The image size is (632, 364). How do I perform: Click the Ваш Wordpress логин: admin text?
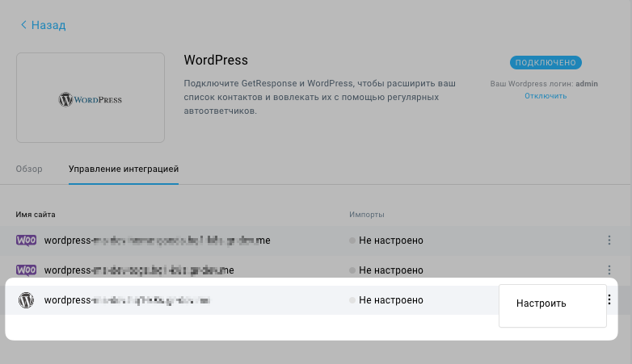click(x=544, y=84)
